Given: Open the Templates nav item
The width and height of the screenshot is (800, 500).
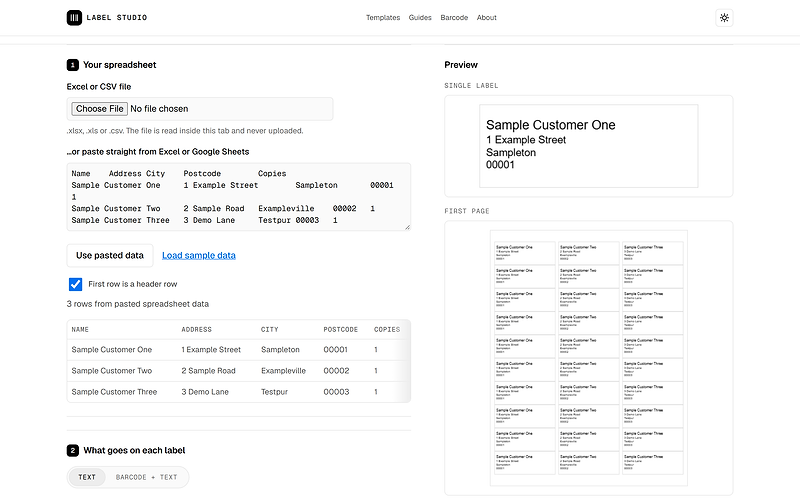Looking at the screenshot, I should coord(383,17).
